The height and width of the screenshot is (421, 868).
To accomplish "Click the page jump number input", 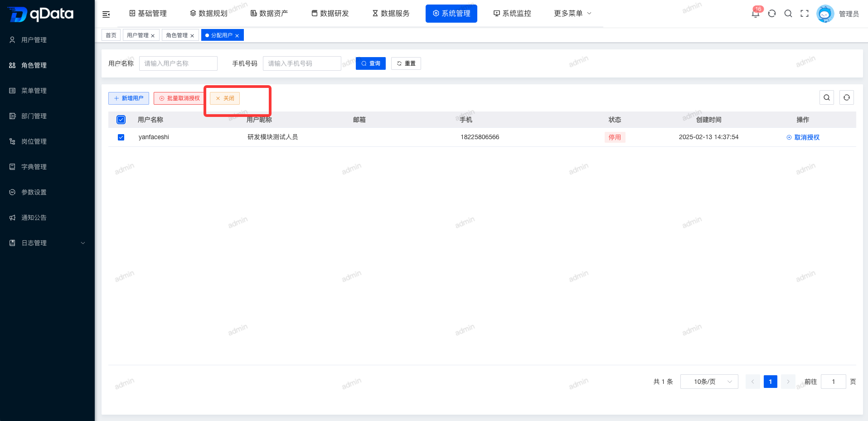I will pyautogui.click(x=834, y=382).
